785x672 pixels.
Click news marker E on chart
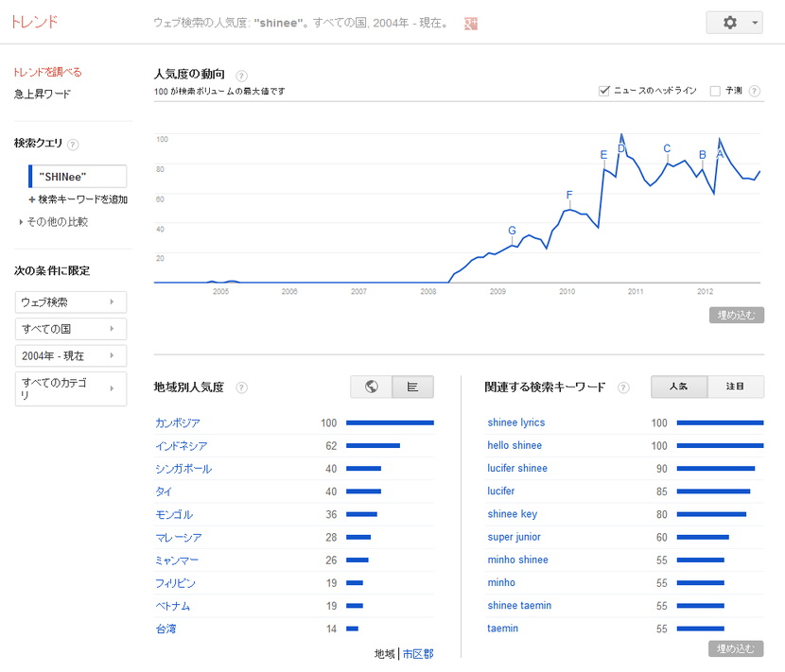point(603,155)
